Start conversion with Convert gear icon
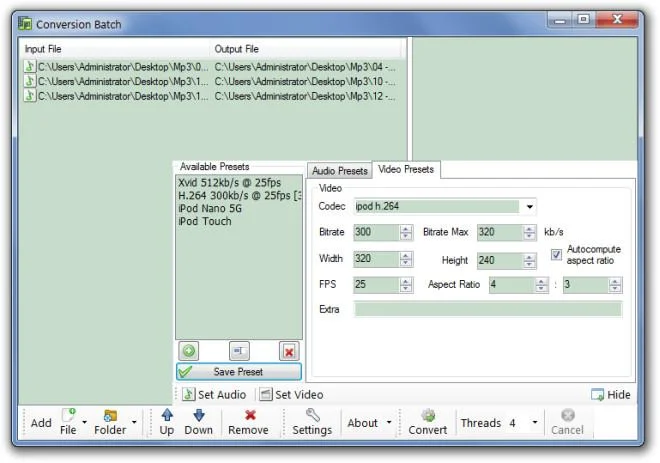660x463 pixels. click(428, 422)
